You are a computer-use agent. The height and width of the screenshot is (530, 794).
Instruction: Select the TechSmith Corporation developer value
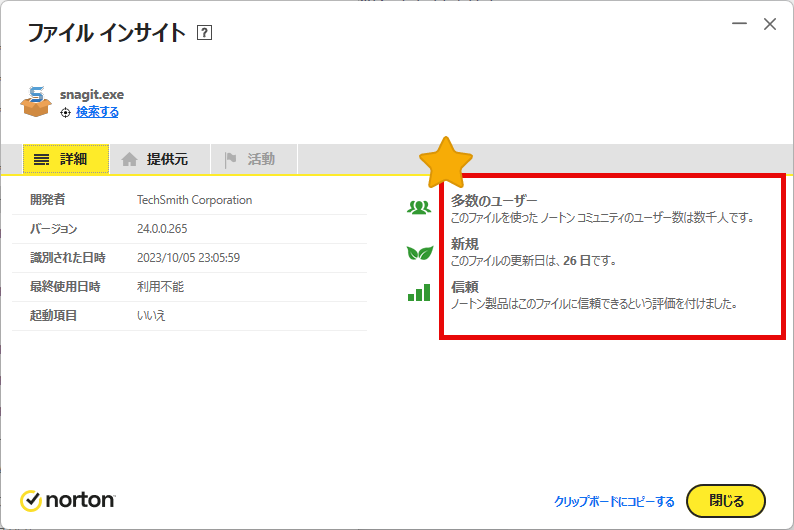tap(194, 200)
